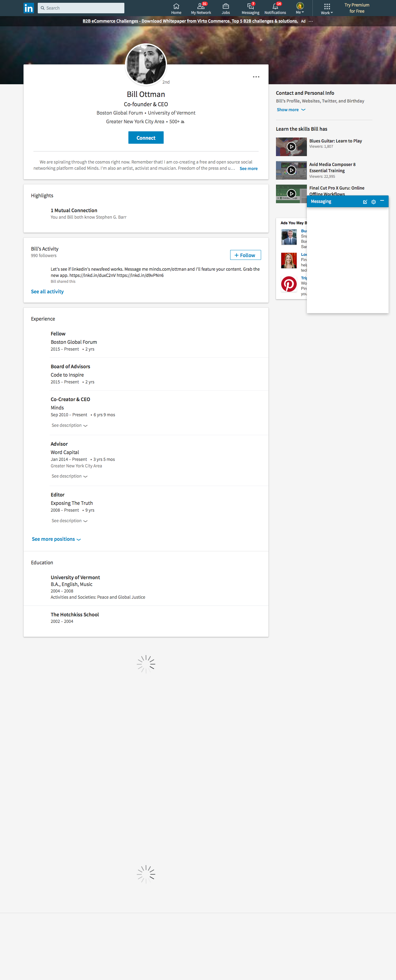Open the three-dot profile actions menu
The width and height of the screenshot is (396, 980).
256,77
